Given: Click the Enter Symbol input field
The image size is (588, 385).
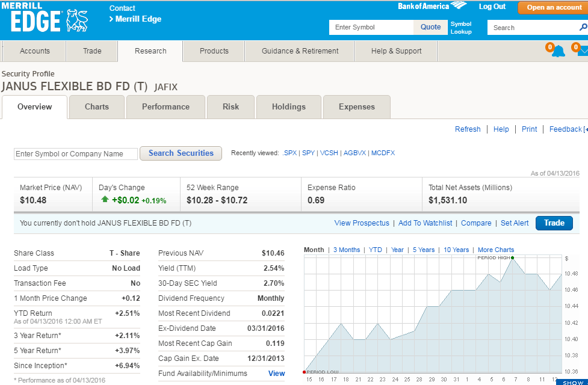Looking at the screenshot, I should 370,27.
